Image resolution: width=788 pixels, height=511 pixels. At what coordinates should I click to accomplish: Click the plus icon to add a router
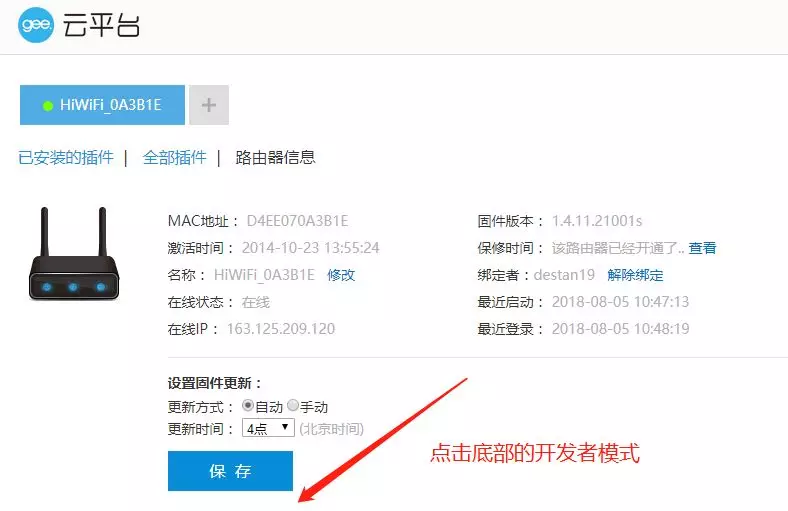(209, 105)
